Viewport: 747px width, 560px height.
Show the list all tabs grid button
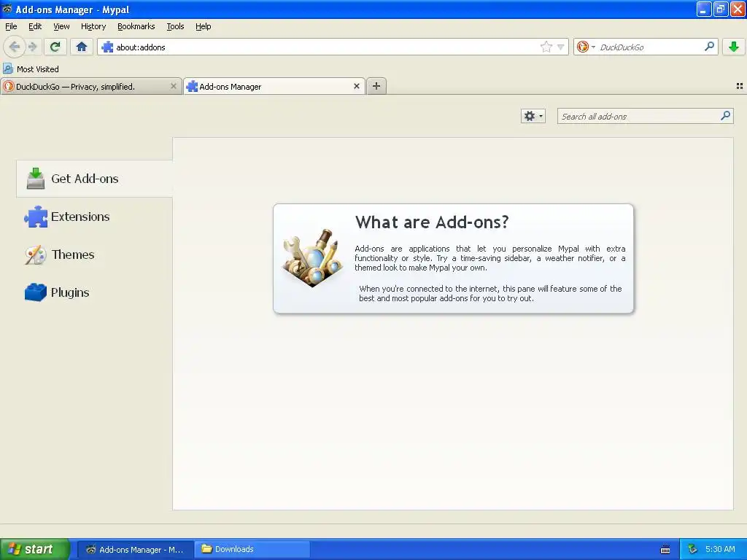pos(740,86)
